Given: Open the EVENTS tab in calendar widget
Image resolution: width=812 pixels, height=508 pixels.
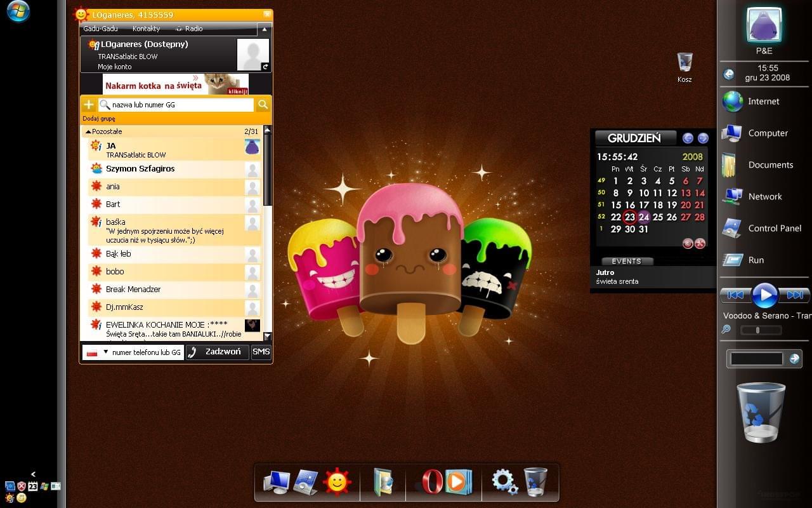Looking at the screenshot, I should coord(626,261).
